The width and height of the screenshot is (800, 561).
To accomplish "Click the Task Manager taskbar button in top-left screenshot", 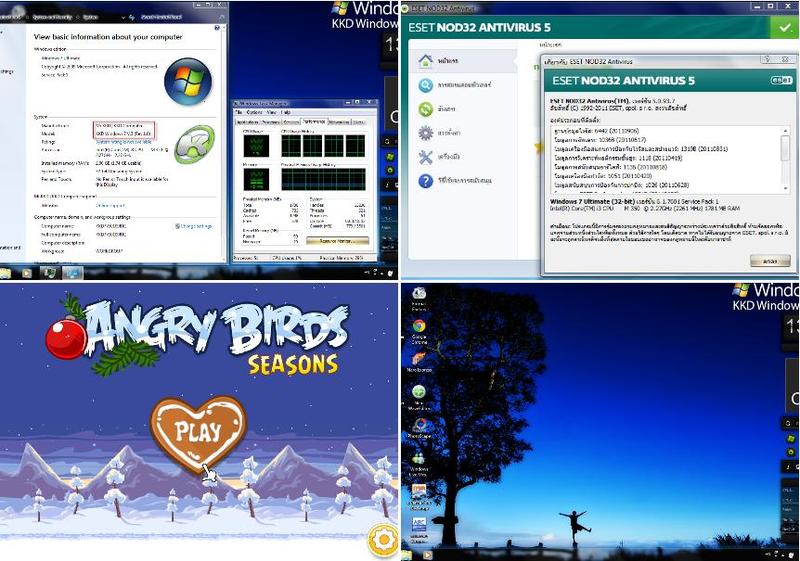I will tap(49, 273).
